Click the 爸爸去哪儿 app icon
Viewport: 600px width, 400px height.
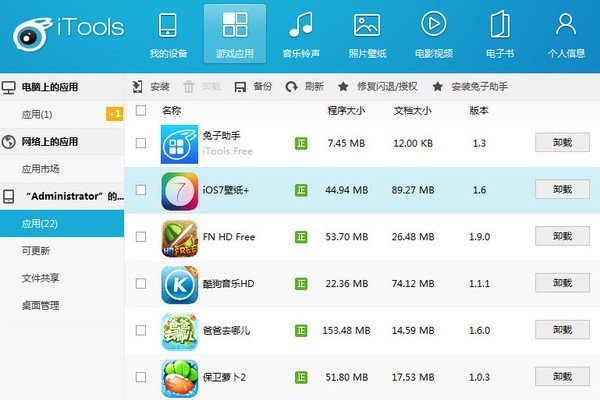coord(179,331)
